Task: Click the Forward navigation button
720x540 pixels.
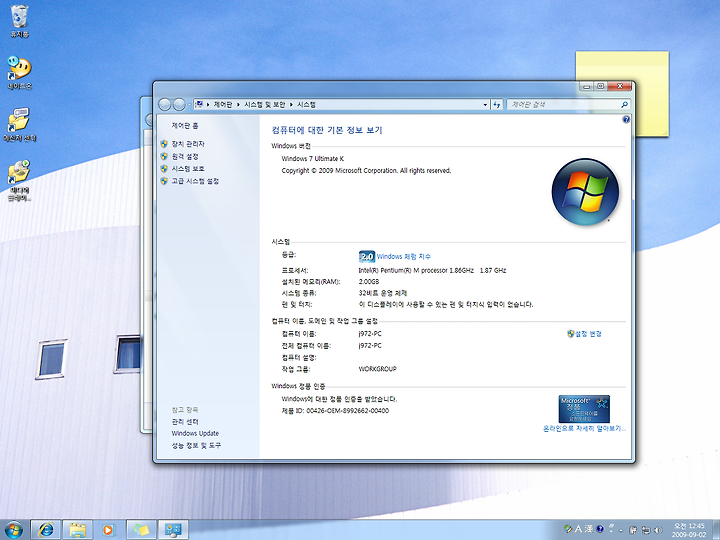Action: pos(179,105)
